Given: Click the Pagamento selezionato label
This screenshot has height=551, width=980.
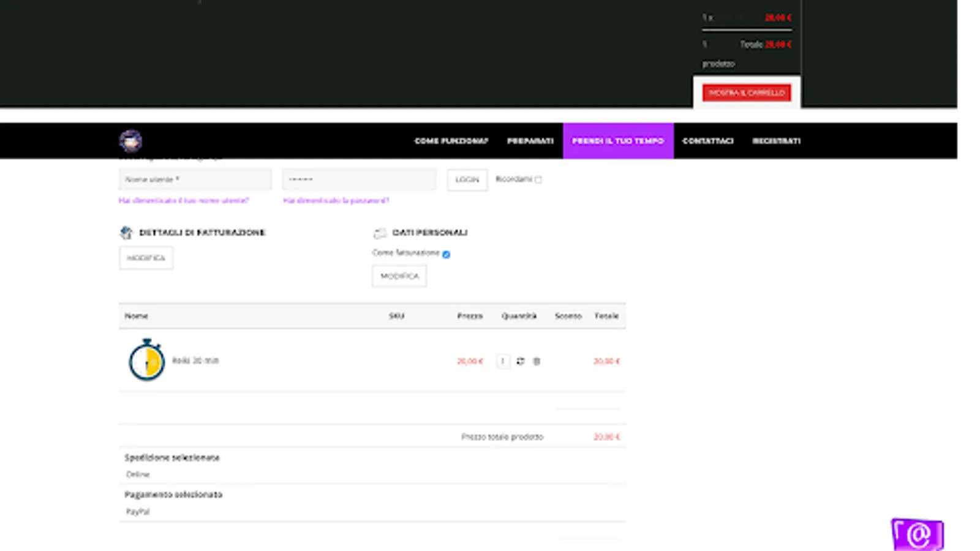Looking at the screenshot, I should pyautogui.click(x=173, y=495).
